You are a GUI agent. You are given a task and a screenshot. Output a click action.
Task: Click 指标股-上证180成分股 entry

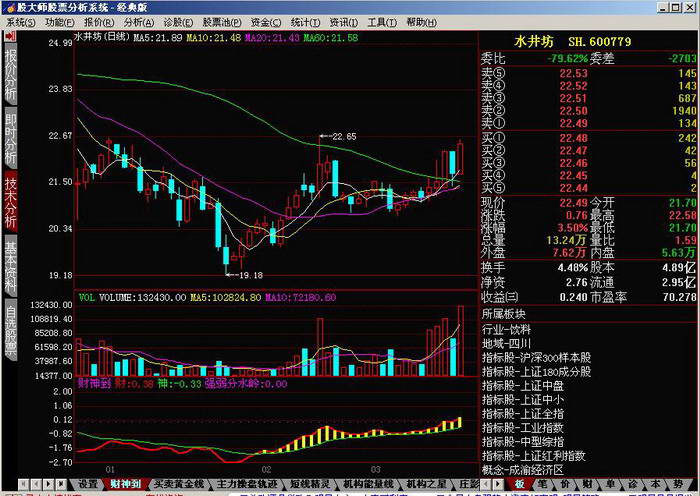point(536,372)
